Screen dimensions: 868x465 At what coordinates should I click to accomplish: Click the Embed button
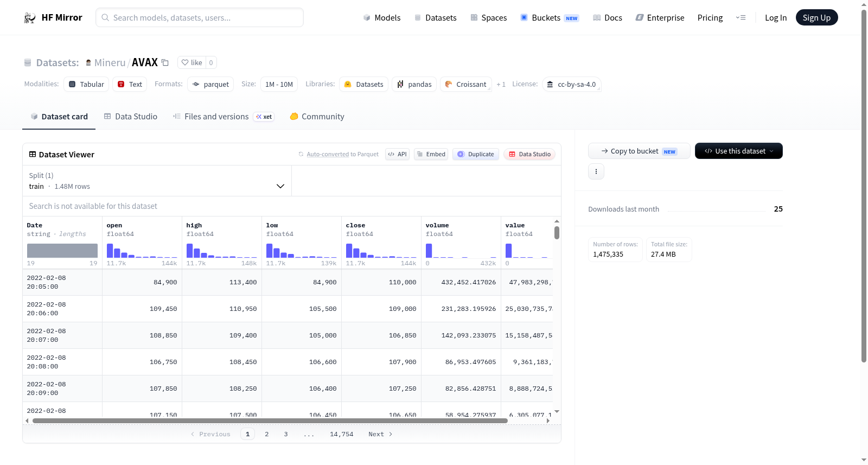pyautogui.click(x=431, y=154)
